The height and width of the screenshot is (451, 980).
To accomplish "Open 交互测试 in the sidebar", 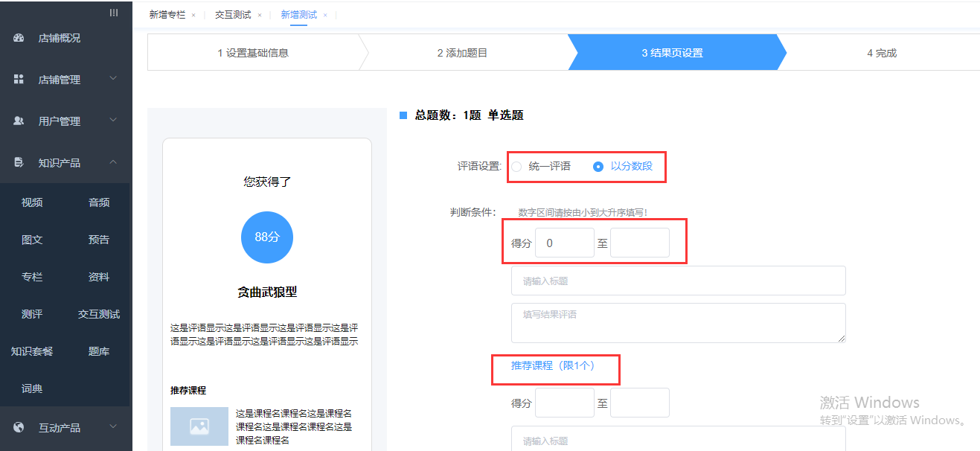I will (x=99, y=314).
